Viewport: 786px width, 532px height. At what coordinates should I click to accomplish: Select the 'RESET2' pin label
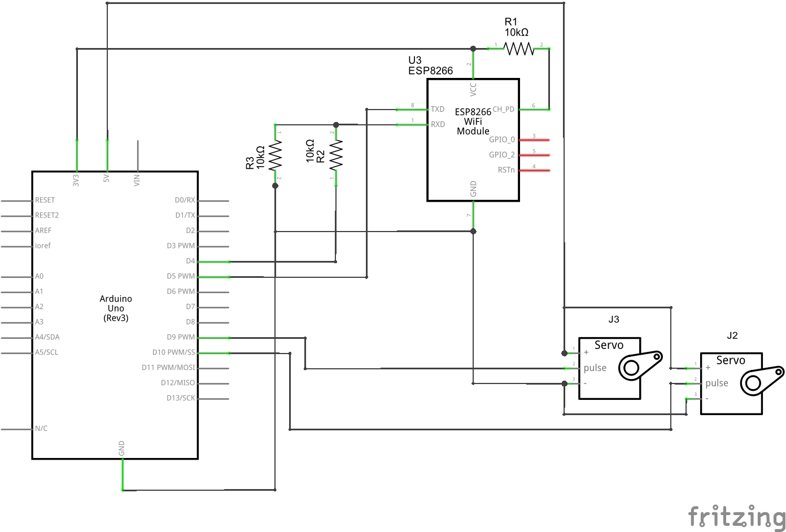(x=47, y=216)
